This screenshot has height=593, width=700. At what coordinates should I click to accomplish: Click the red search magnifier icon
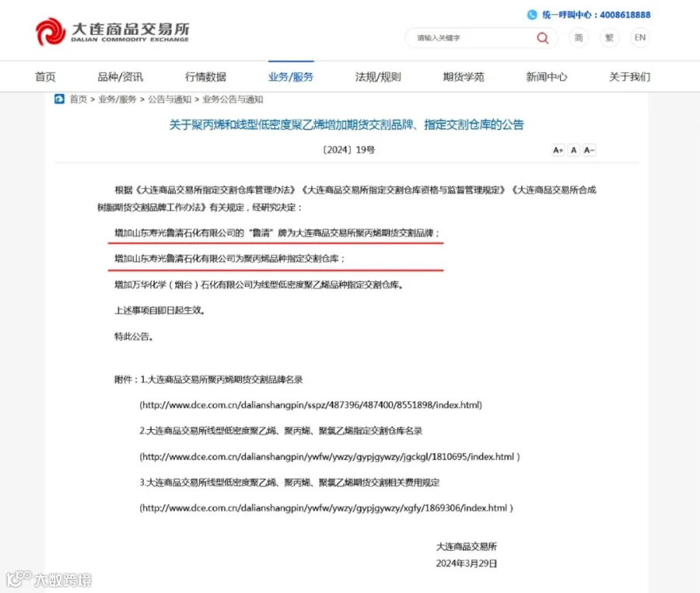(542, 38)
